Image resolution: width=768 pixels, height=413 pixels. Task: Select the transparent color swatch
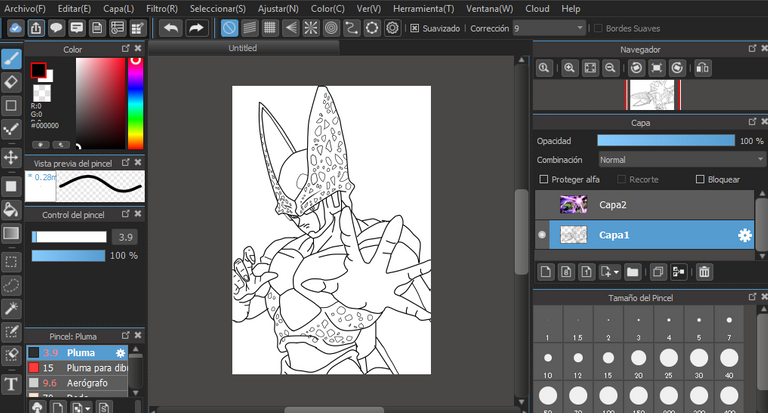pyautogui.click(x=42, y=93)
